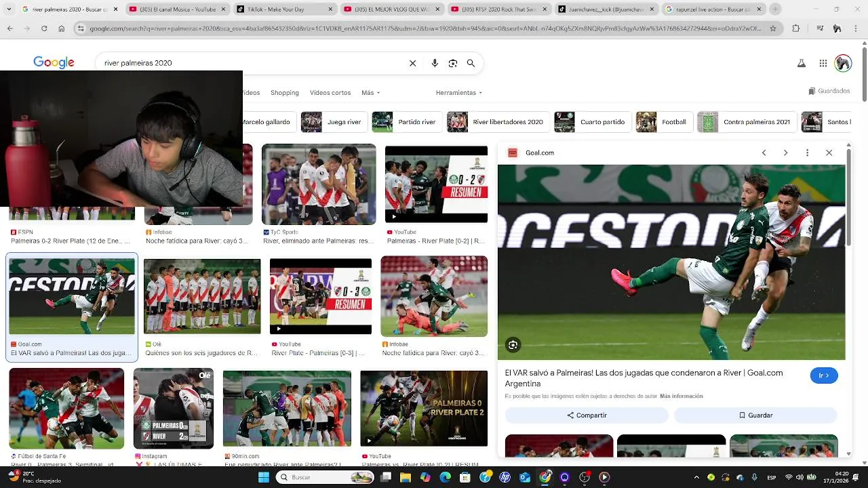Switch to the TikTok - Make Your Day tab

(x=285, y=9)
